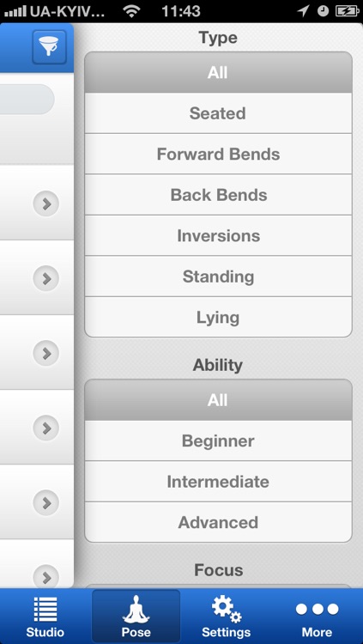Select Intermediate ability level
This screenshot has width=363, height=644.
point(218,482)
